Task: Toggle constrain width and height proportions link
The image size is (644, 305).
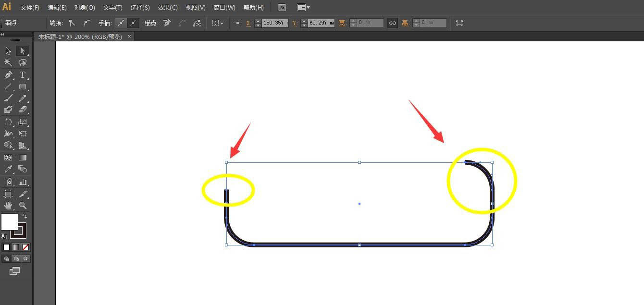Action: point(393,23)
